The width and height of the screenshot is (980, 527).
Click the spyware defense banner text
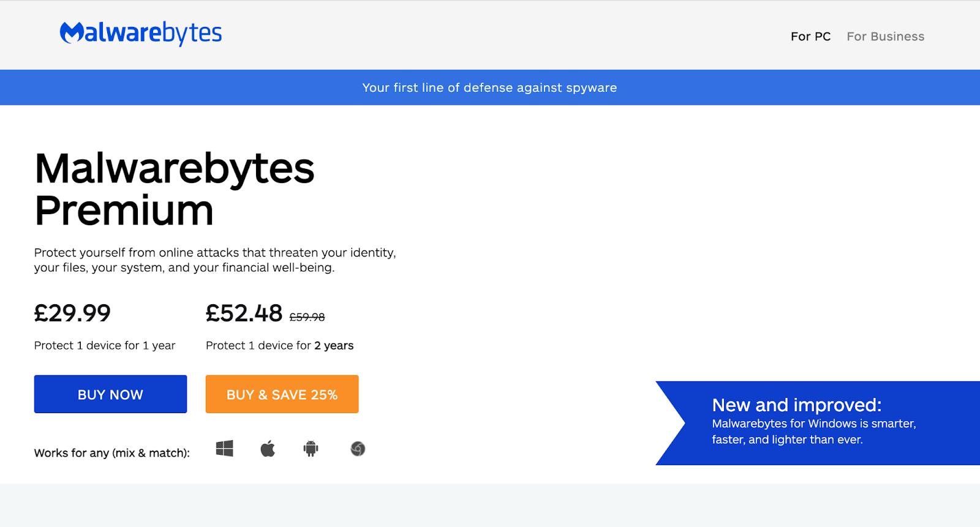[x=489, y=88]
